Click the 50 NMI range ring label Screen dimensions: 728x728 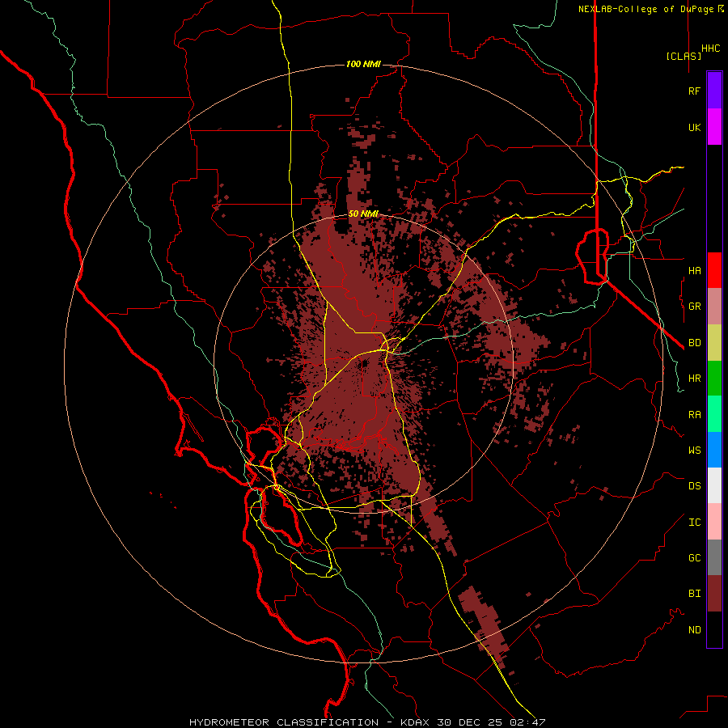(x=363, y=214)
